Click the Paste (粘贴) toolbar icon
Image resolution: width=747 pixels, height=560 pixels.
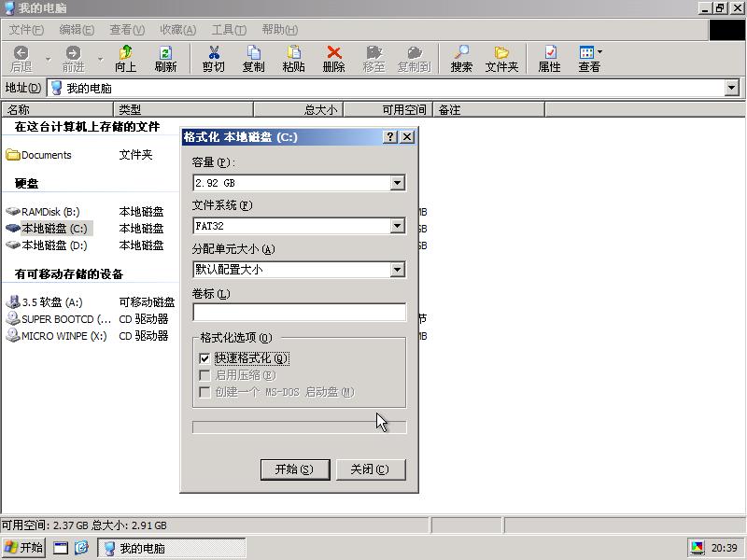tap(293, 52)
